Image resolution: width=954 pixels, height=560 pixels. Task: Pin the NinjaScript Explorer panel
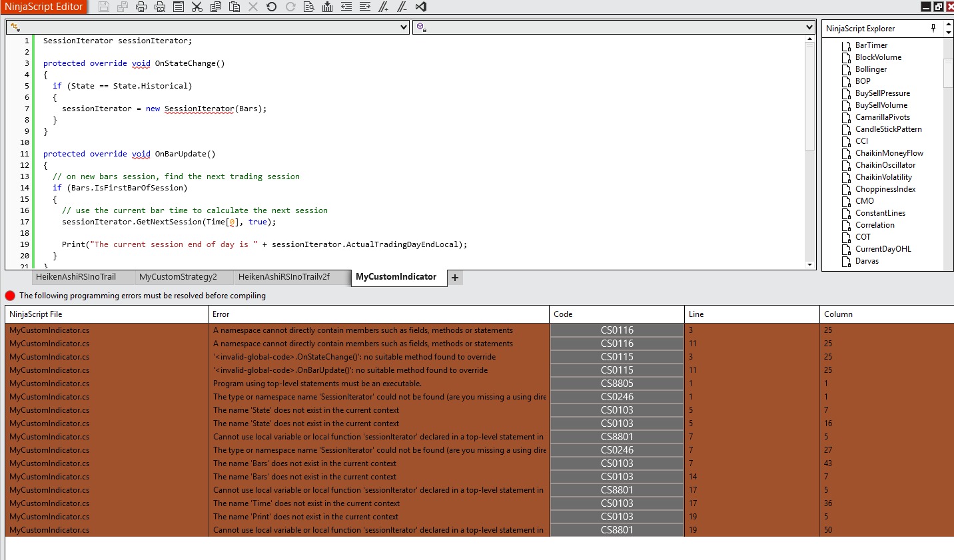tap(933, 28)
